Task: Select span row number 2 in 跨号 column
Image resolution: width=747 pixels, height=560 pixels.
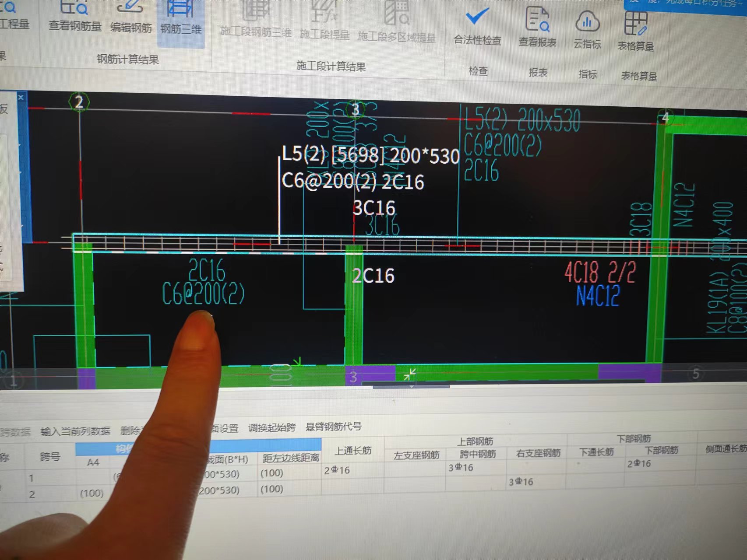Action: tap(32, 495)
